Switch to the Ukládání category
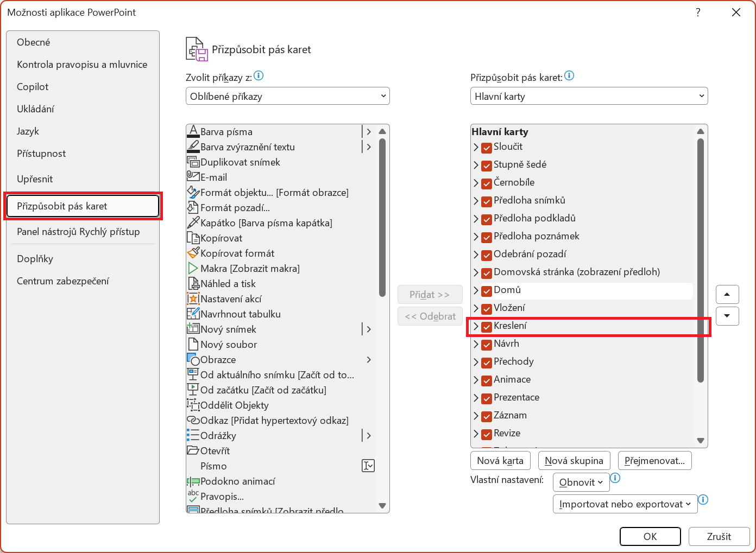The image size is (756, 553). tap(83, 109)
